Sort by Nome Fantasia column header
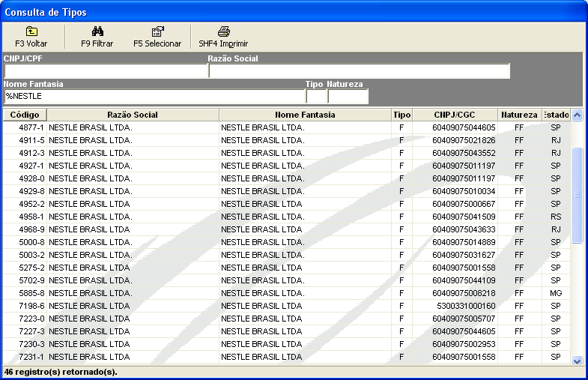This screenshot has width=588, height=380. pyautogui.click(x=305, y=115)
